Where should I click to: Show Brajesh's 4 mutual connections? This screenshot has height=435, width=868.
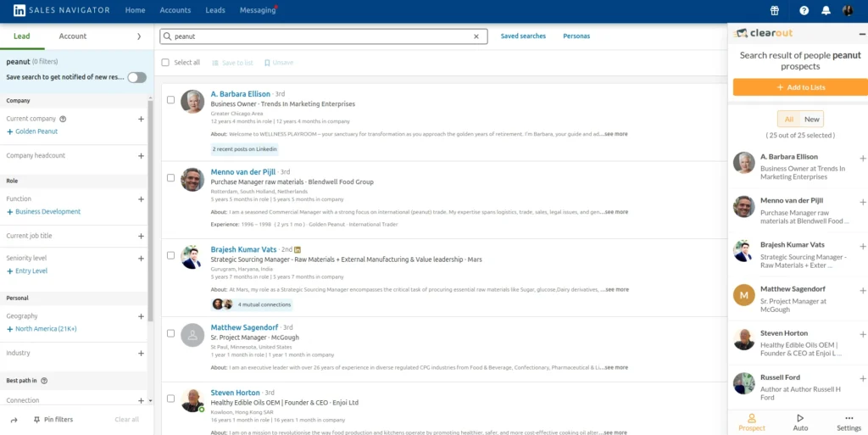(252, 304)
